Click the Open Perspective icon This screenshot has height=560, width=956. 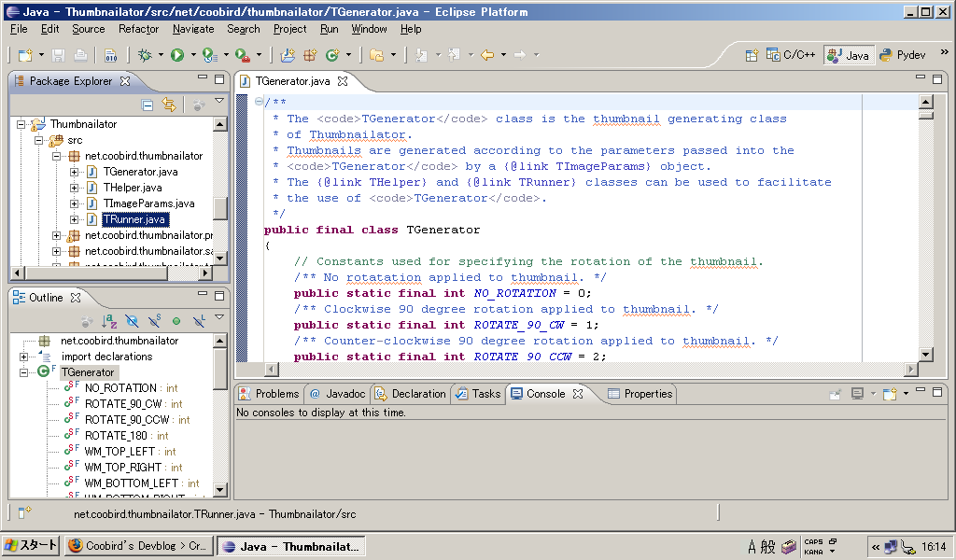coord(752,55)
